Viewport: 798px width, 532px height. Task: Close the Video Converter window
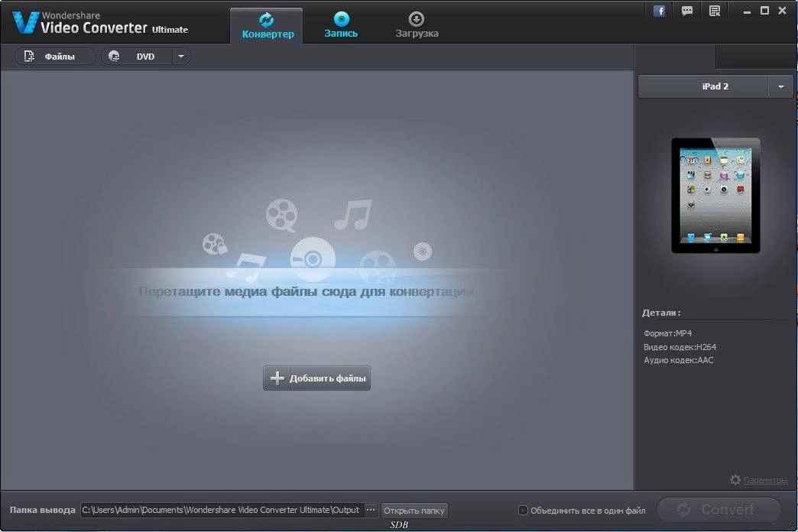782,11
